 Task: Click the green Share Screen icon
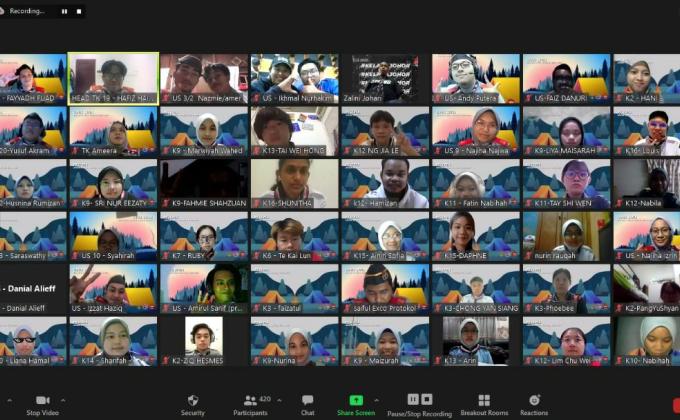pos(356,400)
